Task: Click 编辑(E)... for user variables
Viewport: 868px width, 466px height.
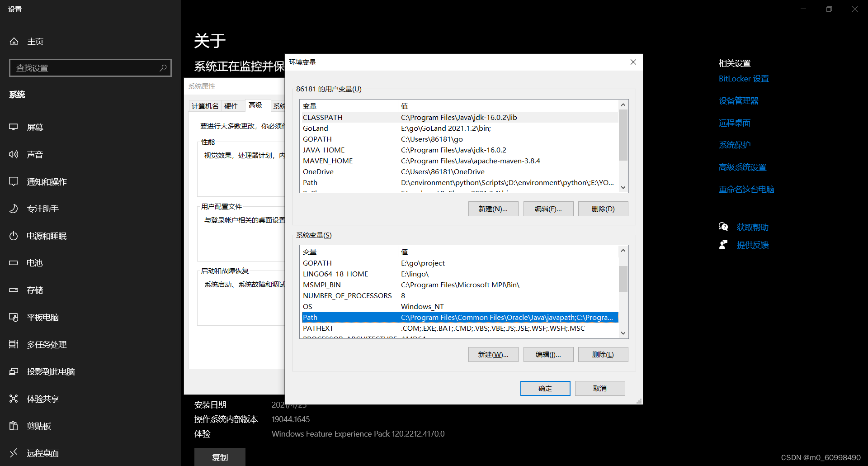Action: click(548, 209)
